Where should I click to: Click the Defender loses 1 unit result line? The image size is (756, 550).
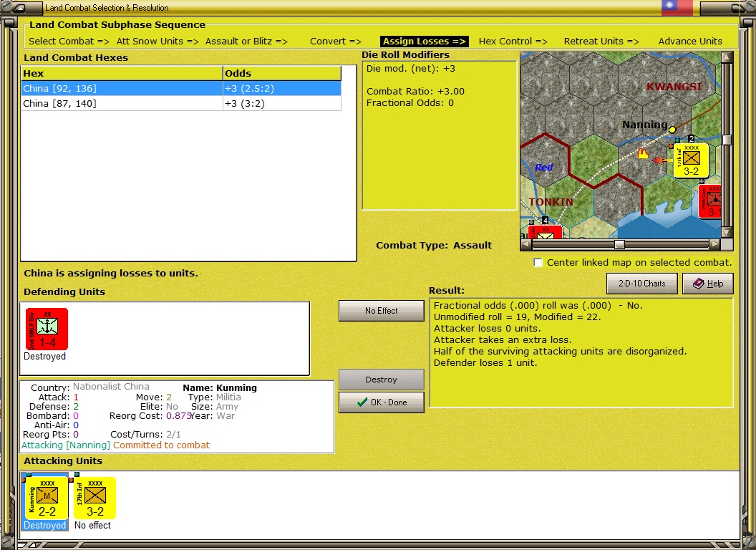485,362
